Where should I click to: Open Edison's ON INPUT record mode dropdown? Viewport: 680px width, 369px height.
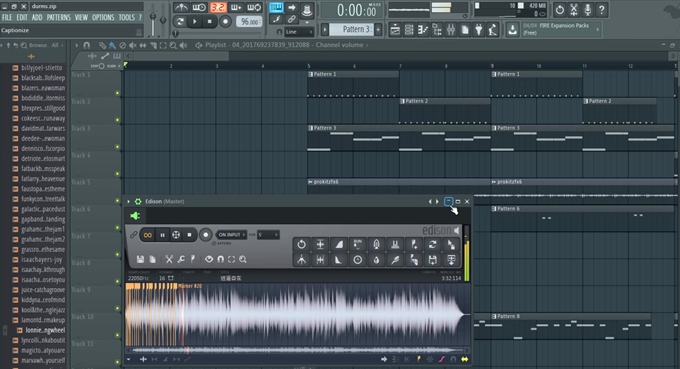point(232,235)
